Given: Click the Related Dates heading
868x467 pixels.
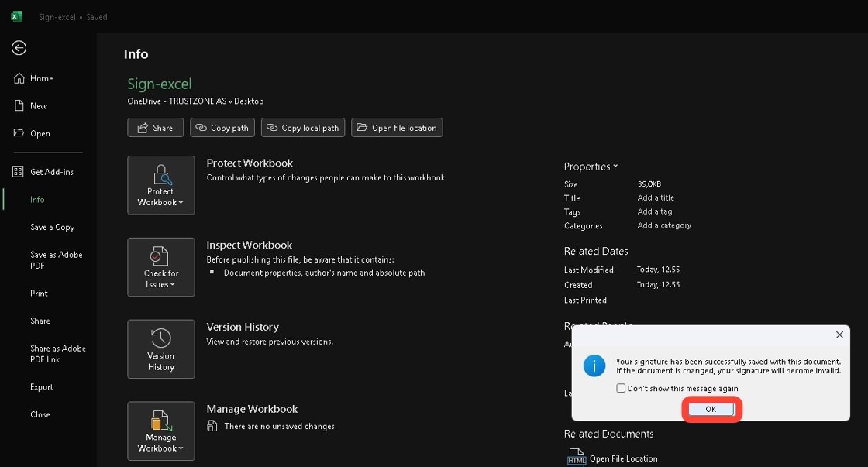Looking at the screenshot, I should click(596, 251).
